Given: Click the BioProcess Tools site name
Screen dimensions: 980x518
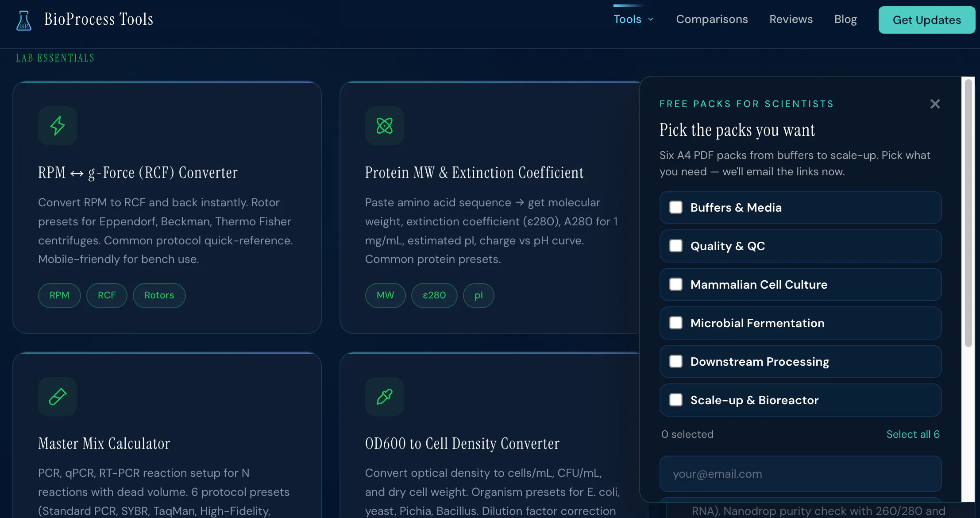Looking at the screenshot, I should (99, 19).
